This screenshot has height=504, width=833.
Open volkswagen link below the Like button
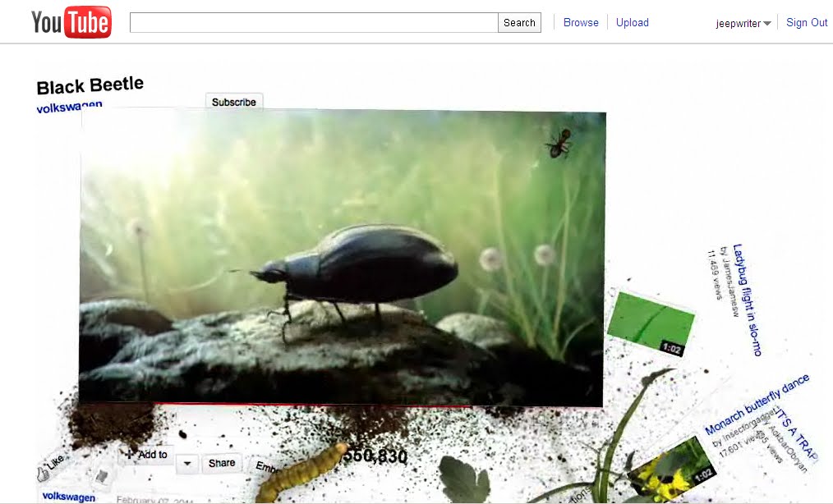pyautogui.click(x=68, y=497)
